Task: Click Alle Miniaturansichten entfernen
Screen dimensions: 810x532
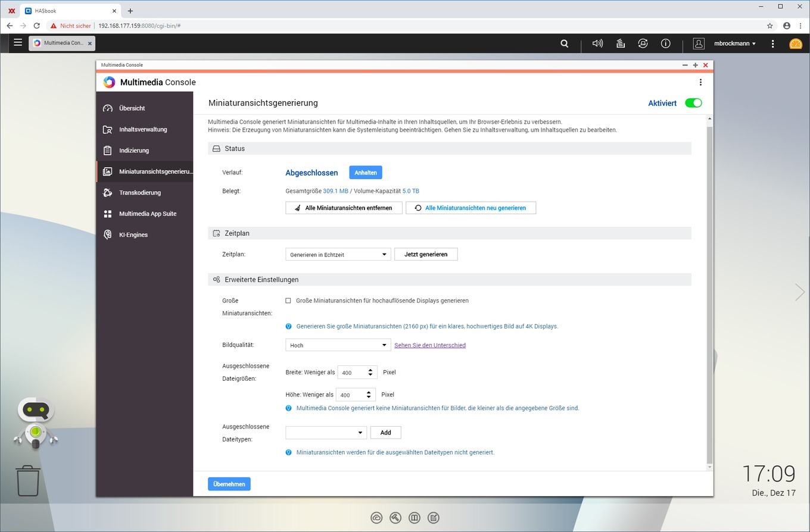Action: 344,208
